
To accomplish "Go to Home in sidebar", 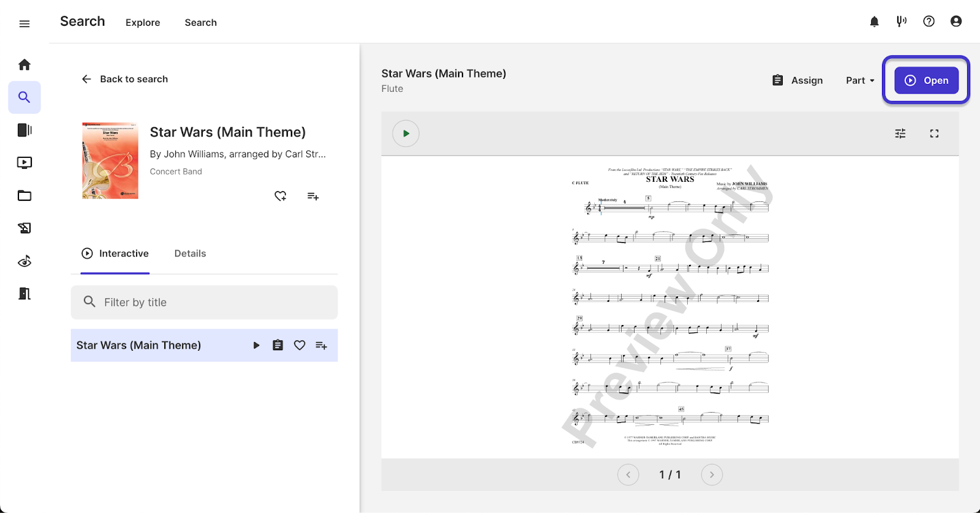I will coord(24,64).
